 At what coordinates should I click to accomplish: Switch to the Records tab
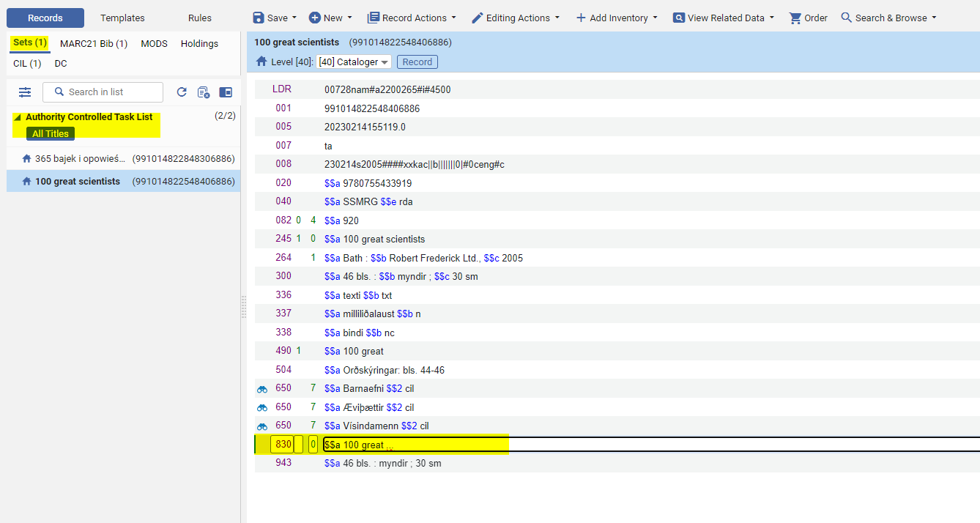45,18
